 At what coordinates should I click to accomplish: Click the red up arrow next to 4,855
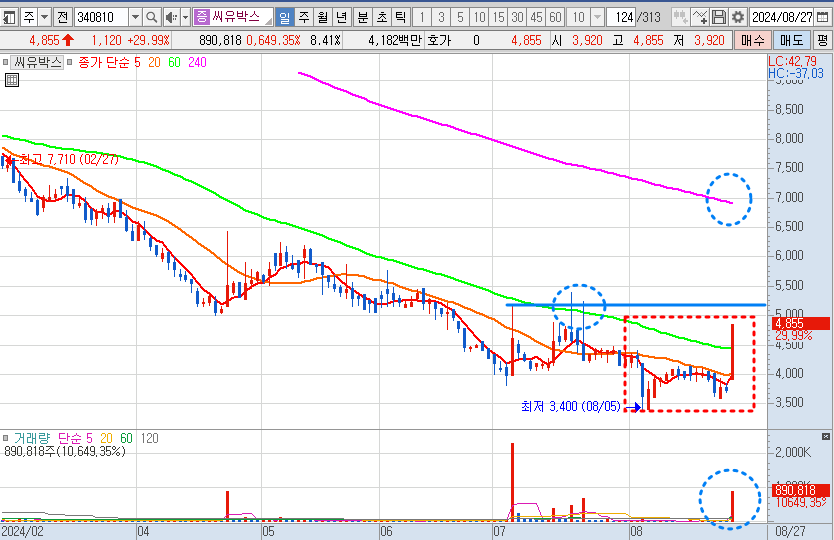coord(68,40)
